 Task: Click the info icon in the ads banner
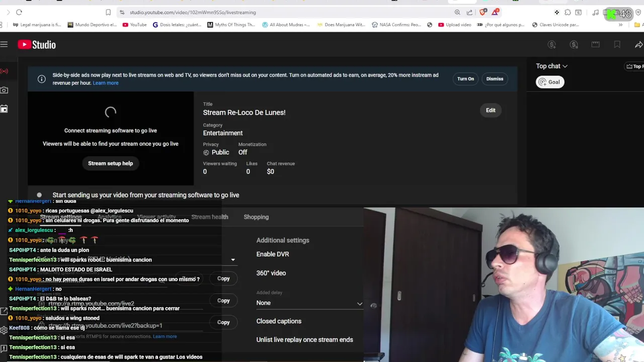point(42,79)
